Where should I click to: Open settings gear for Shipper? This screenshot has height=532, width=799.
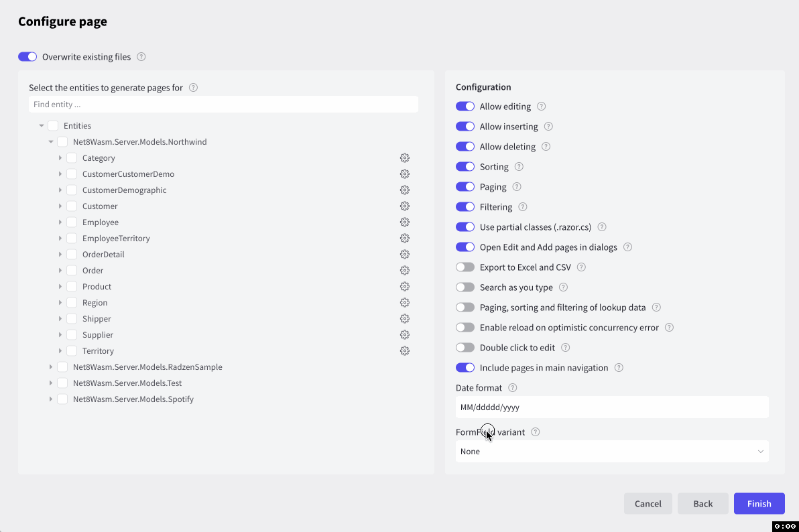(x=405, y=318)
